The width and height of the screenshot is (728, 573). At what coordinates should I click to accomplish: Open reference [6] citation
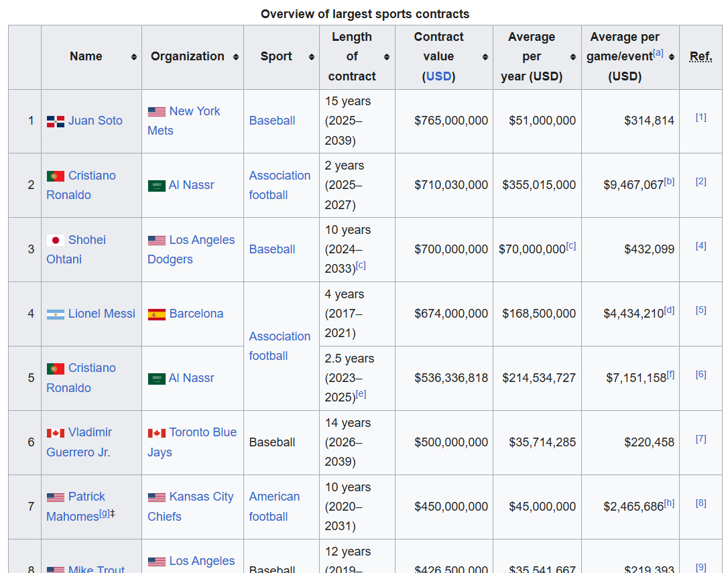pos(701,375)
